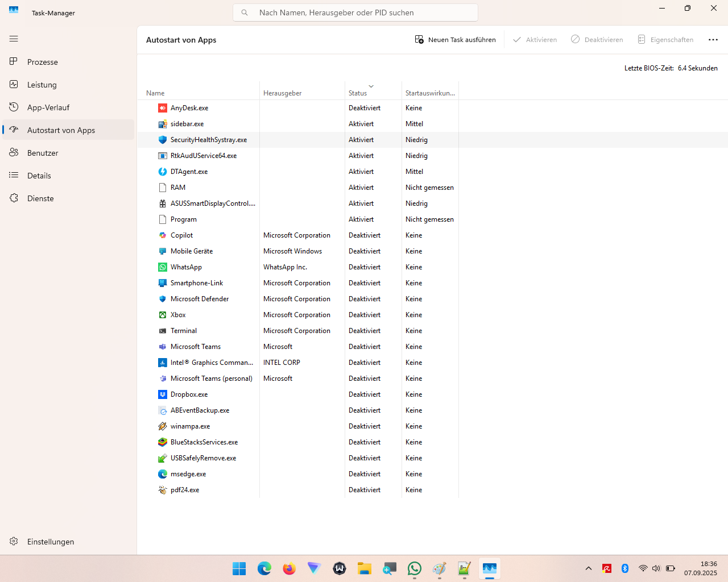Open WhatsApp from the taskbar
Image resolution: width=728 pixels, height=582 pixels.
click(415, 568)
